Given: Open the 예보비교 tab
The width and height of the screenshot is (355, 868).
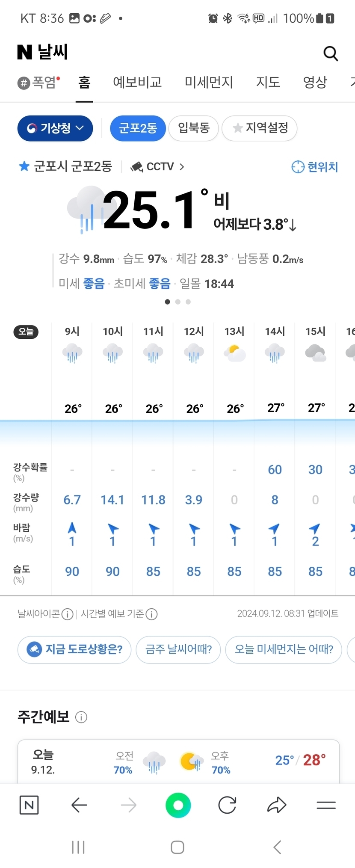Looking at the screenshot, I should (137, 82).
